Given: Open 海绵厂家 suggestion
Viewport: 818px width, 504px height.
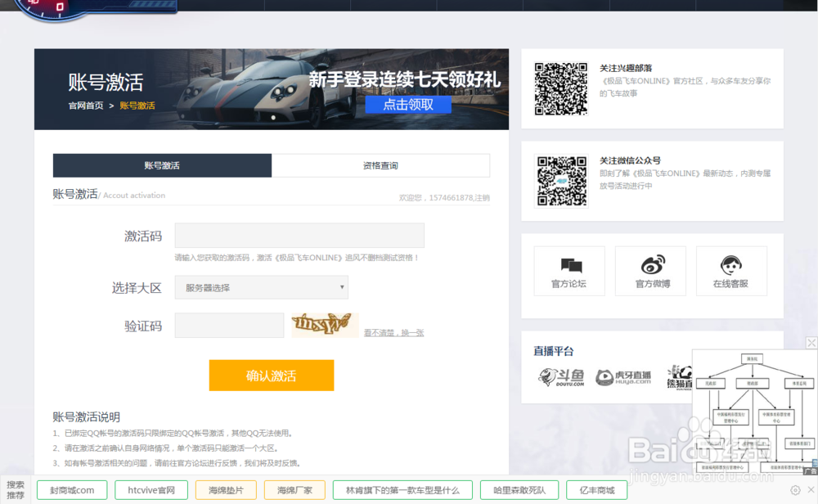Looking at the screenshot, I should pyautogui.click(x=294, y=490).
